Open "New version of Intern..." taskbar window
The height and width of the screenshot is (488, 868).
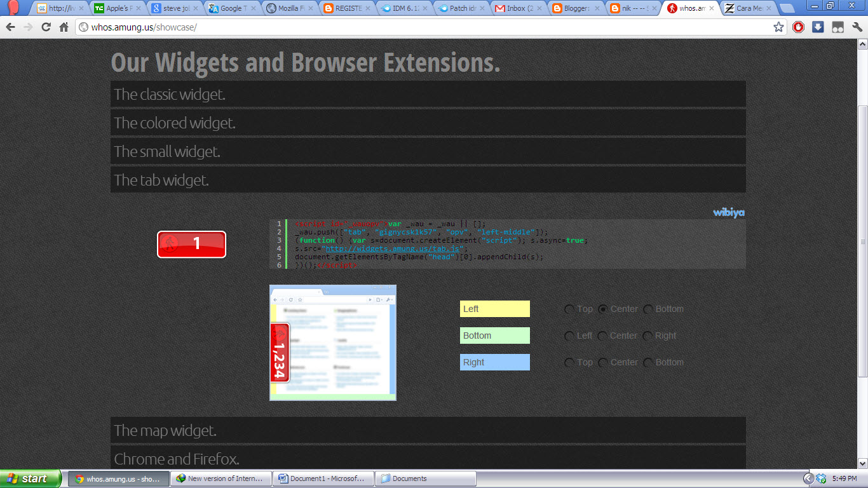coord(221,478)
